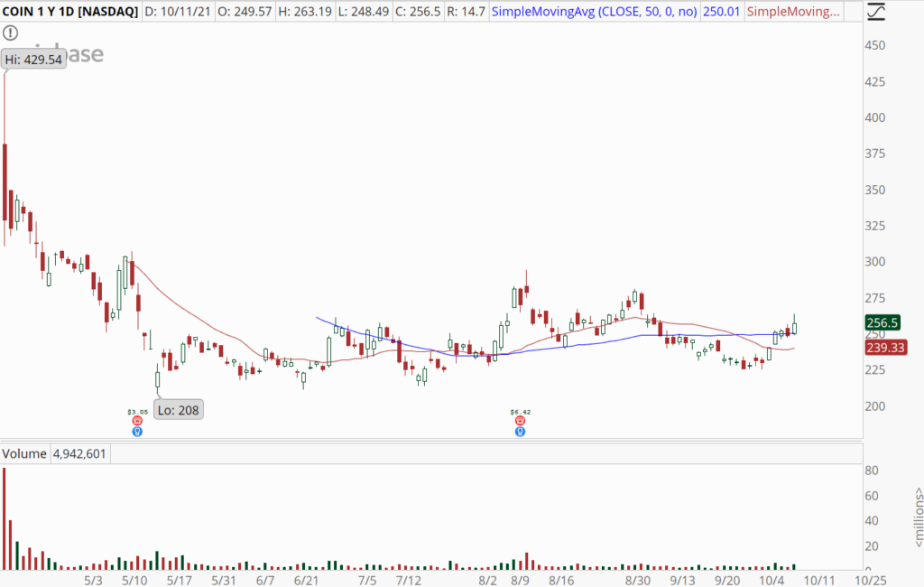
Task: Click the Hi: 429.54 price bubble
Action: [33, 60]
